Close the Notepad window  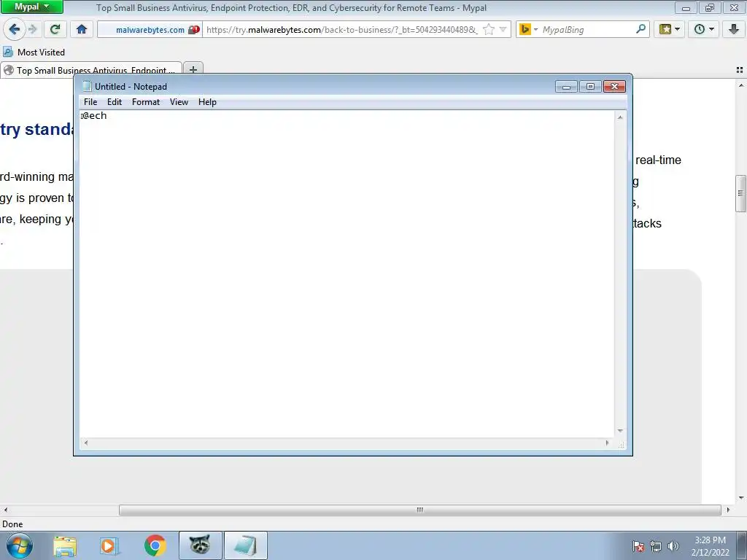point(614,87)
